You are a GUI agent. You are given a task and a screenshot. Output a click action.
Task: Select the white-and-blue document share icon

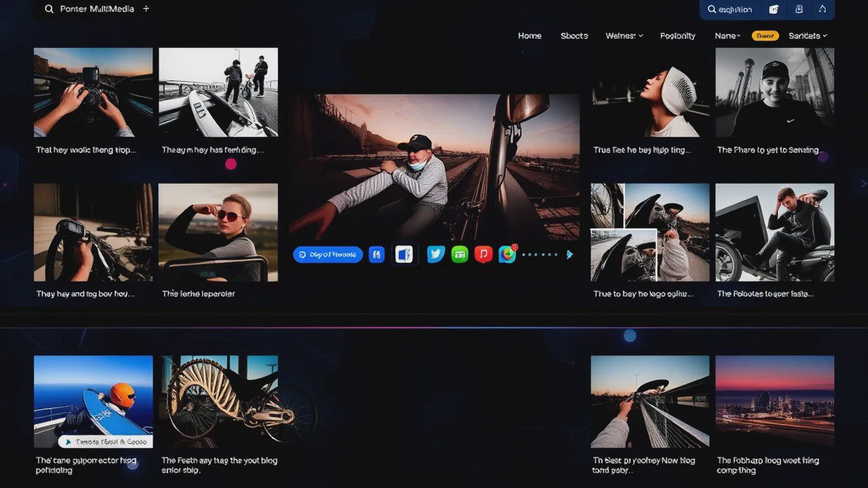(405, 255)
